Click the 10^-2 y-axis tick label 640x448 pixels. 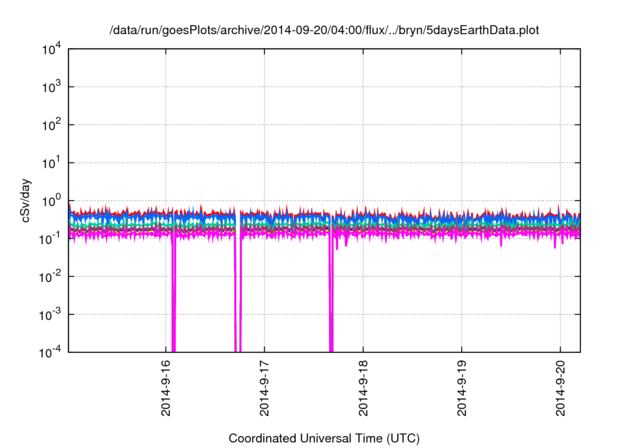click(51, 277)
